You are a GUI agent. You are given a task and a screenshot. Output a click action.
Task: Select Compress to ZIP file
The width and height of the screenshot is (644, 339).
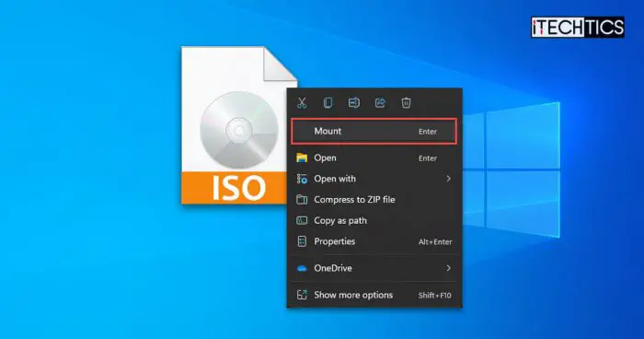tap(374, 200)
